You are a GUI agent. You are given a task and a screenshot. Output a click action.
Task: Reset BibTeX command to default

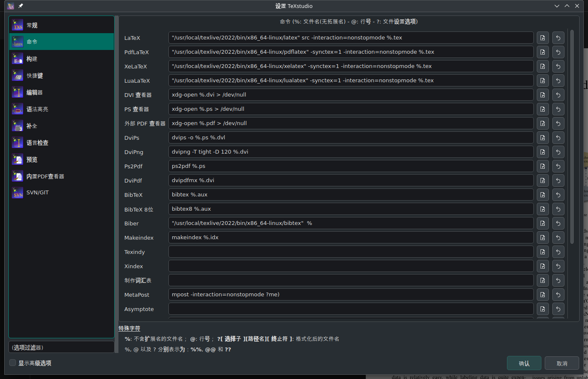558,195
